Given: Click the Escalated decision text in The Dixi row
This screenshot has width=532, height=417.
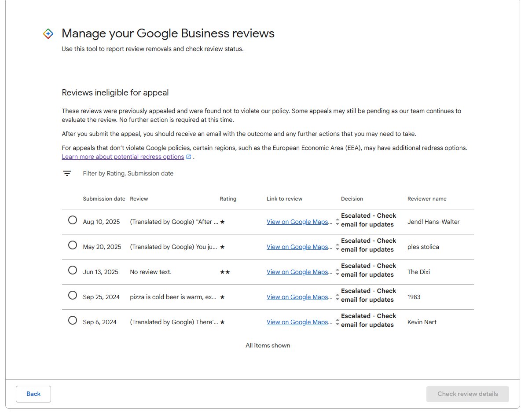Looking at the screenshot, I should point(369,270).
